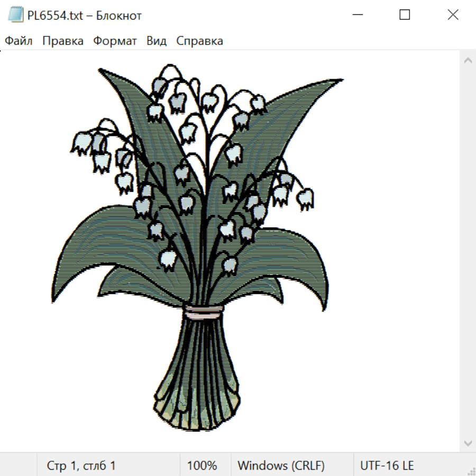Click the resize grip in the window corner
This screenshot has width=476, height=476.
pyautogui.click(x=471, y=471)
